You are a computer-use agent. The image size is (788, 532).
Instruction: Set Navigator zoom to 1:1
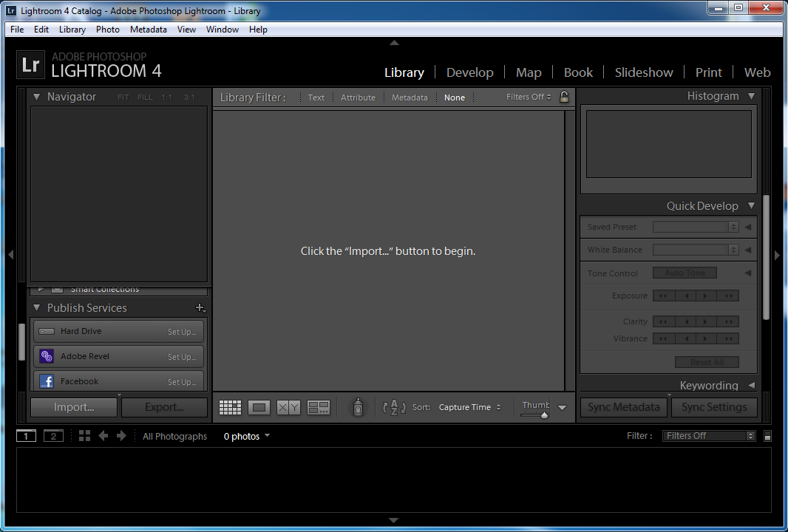coord(167,98)
